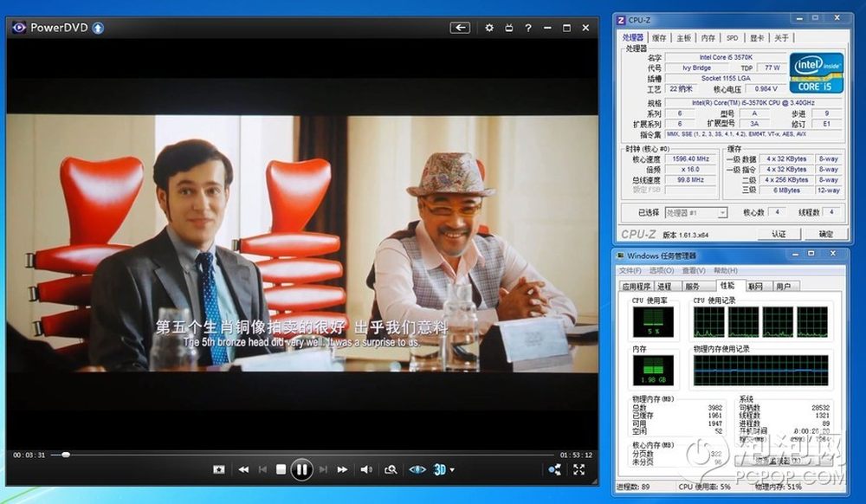Click the bus speed value '99.8 MHz'
Screen dimensions: 866x504
[x=690, y=179]
